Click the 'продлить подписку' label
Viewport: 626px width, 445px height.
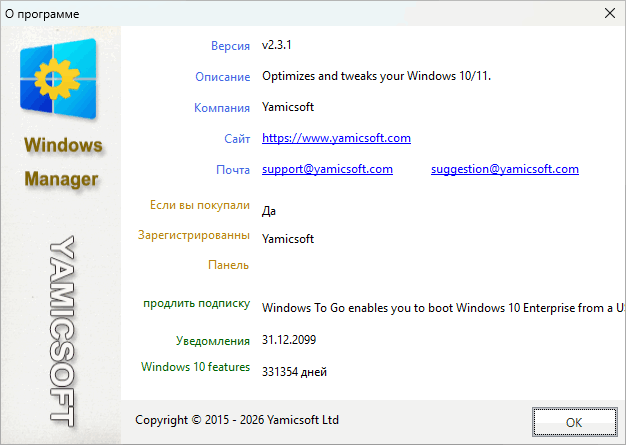(x=196, y=304)
